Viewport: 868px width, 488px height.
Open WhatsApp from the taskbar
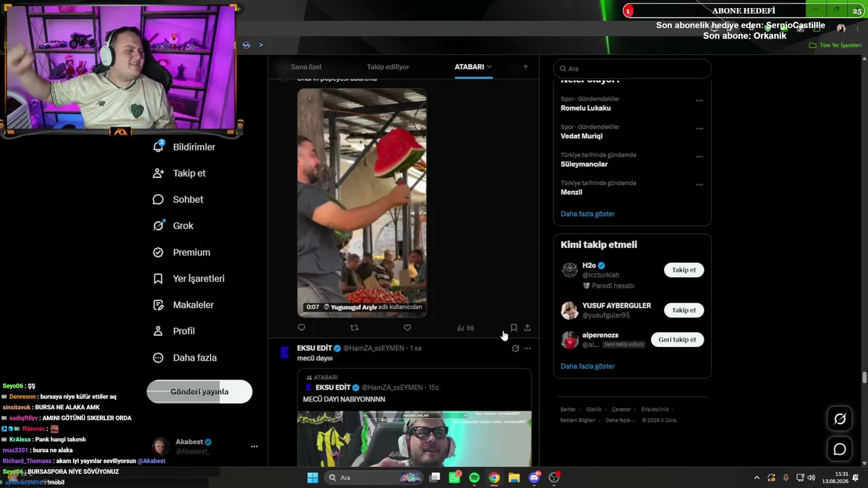click(454, 477)
